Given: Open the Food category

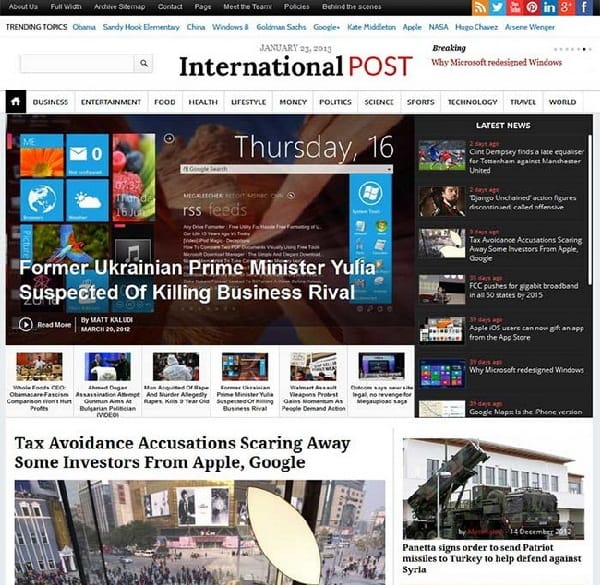Looking at the screenshot, I should tap(165, 102).
